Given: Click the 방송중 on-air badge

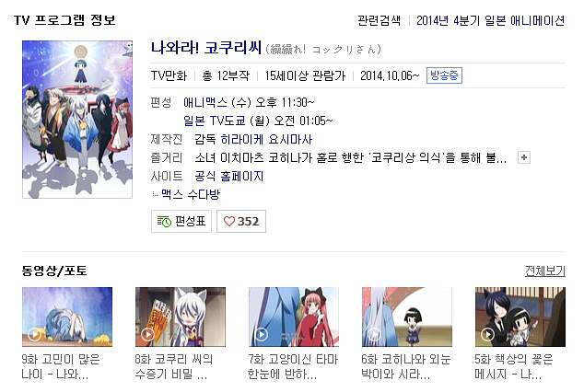Looking at the screenshot, I should [444, 75].
